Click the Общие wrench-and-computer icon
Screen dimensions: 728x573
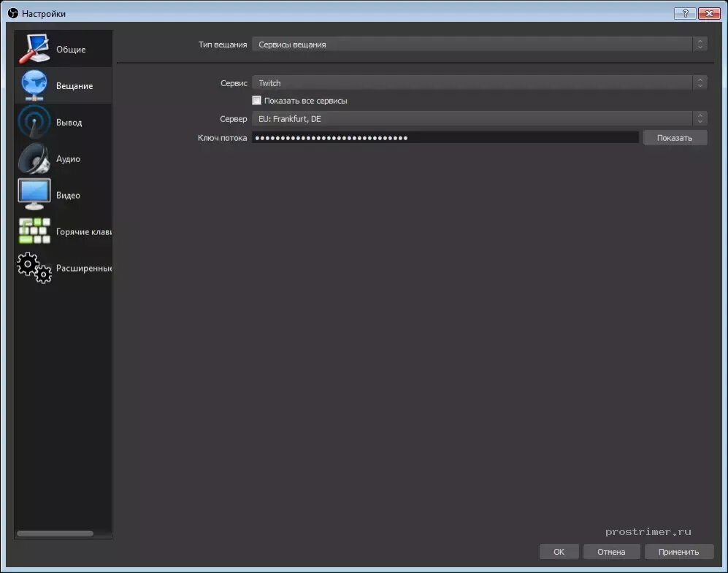tap(34, 49)
